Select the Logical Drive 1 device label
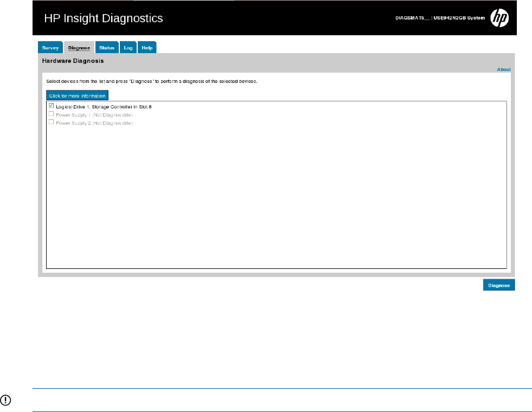This screenshot has width=532, height=412. click(104, 107)
